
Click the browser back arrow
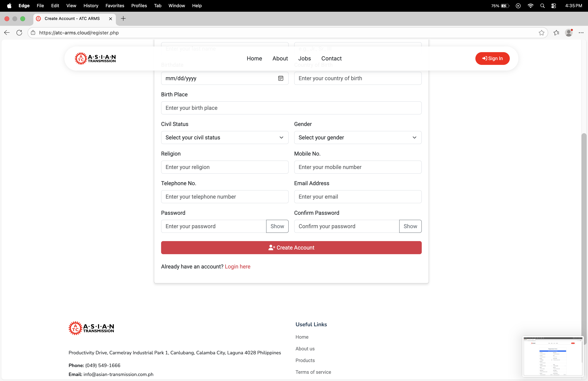click(x=7, y=33)
